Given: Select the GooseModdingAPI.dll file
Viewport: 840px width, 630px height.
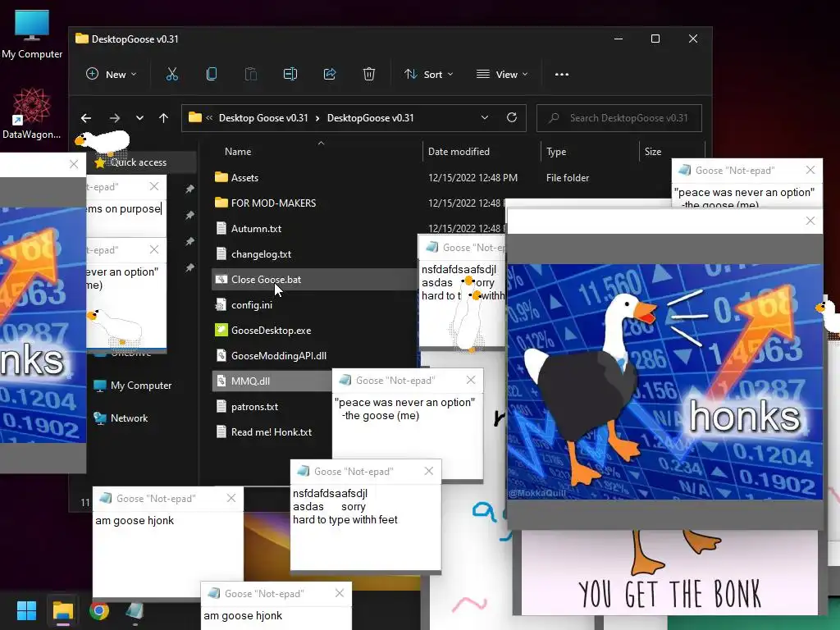Looking at the screenshot, I should pos(279,356).
